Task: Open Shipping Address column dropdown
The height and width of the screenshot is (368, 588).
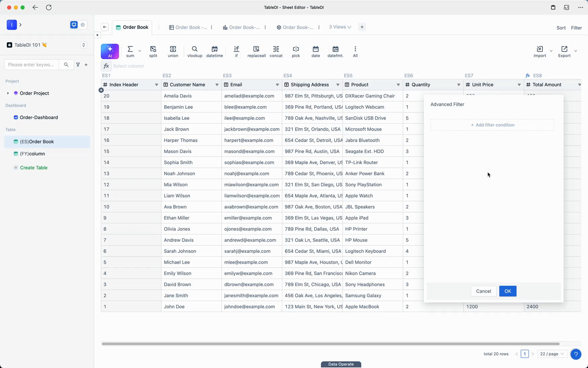Action: click(x=338, y=85)
